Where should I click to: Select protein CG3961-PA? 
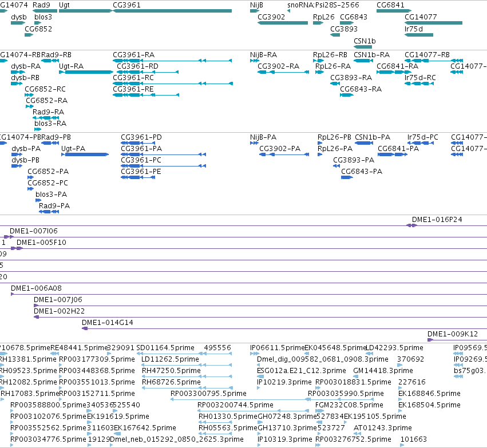163,154
